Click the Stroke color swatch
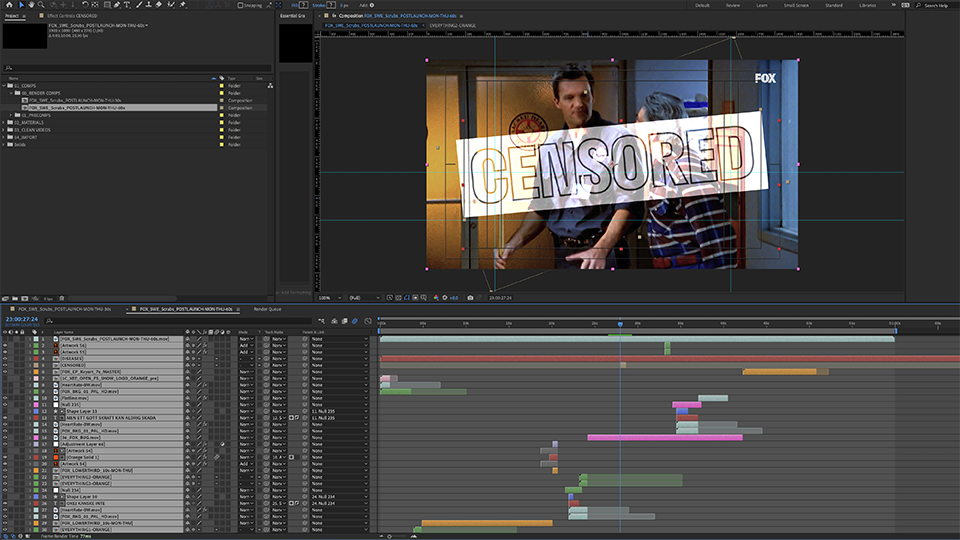The image size is (960, 540). coord(331,5)
